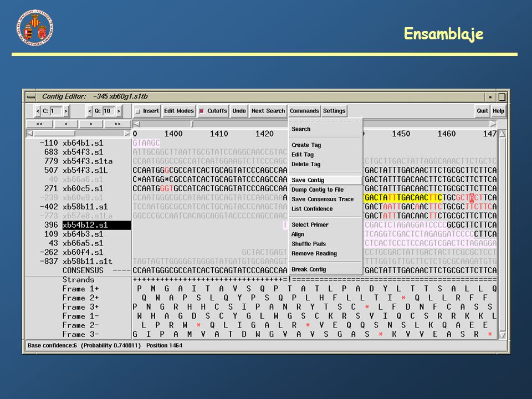
Task: Select reading xb64b3.s1
Action: (x=83, y=234)
